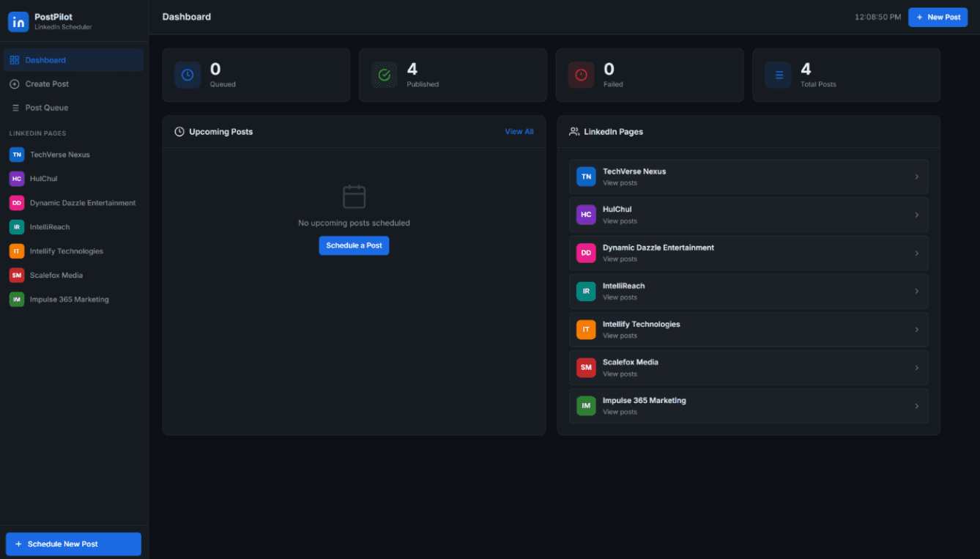Screen dimensions: 980x559
Task: Click View posts under Scalefox Media
Action: click(x=620, y=374)
